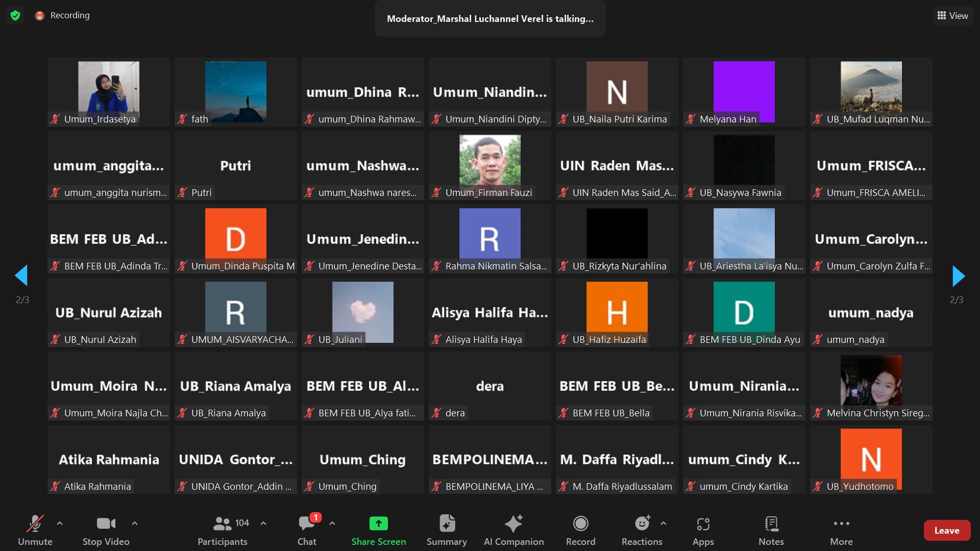Expand video options arrow beside Stop Video
Screen dimensions: 980x551
tap(135, 523)
